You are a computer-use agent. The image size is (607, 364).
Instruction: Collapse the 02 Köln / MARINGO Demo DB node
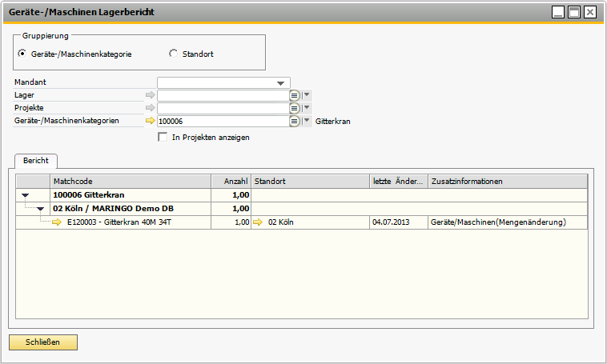[x=41, y=209]
